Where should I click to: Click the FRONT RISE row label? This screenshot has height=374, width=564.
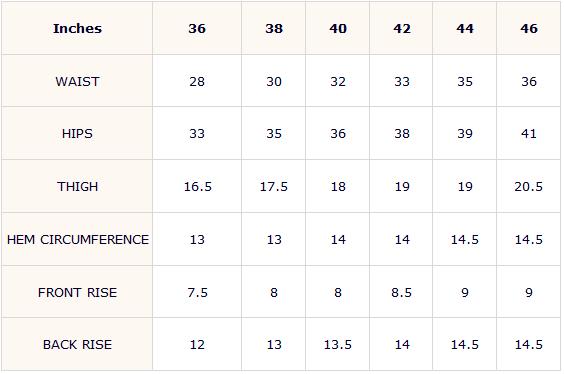click(x=77, y=292)
